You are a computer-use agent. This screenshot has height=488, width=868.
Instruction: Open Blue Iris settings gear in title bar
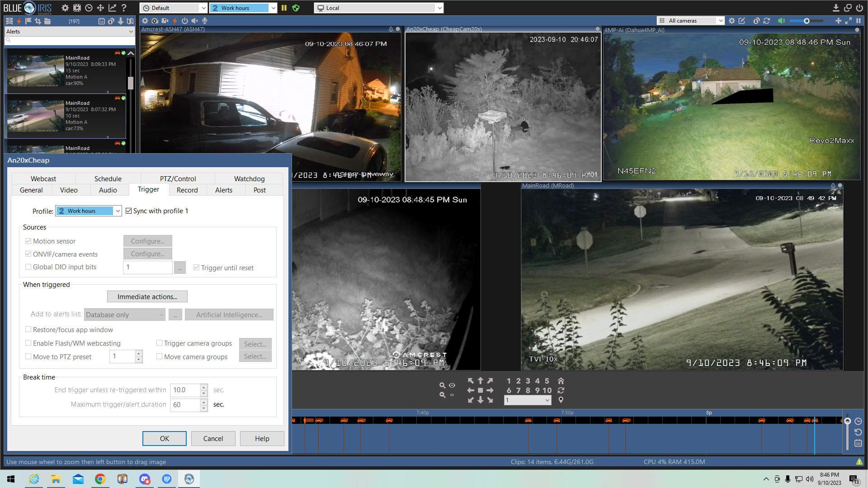pos(65,8)
